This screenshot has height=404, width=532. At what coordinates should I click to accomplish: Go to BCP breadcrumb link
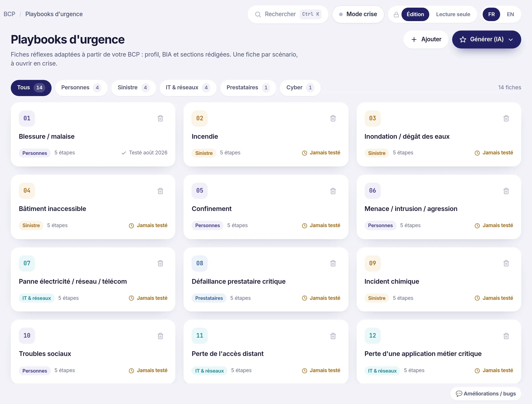[x=9, y=14]
